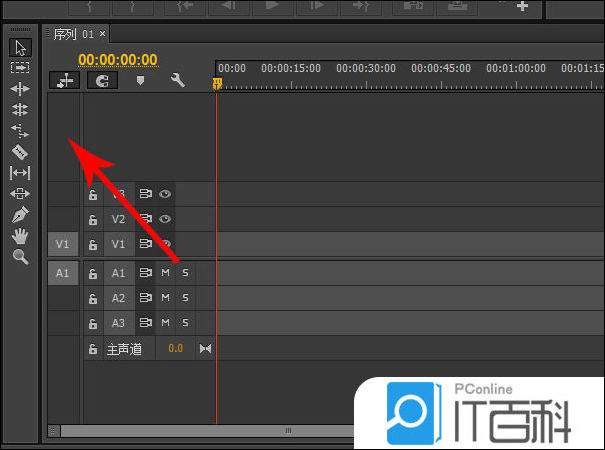Select the Slide tool
The height and width of the screenshot is (450, 605).
point(20,194)
